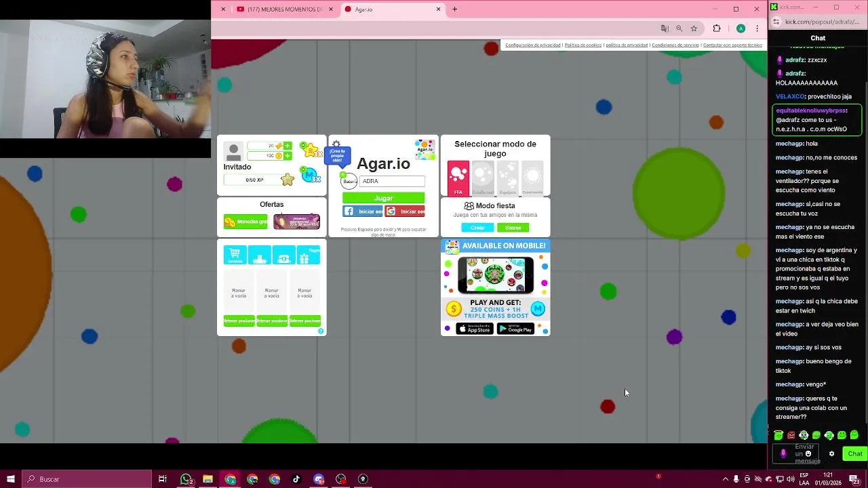Viewport: 868px width, 488px height.
Task: Click the XP star next to 0/50 XP
Action: 288,180
